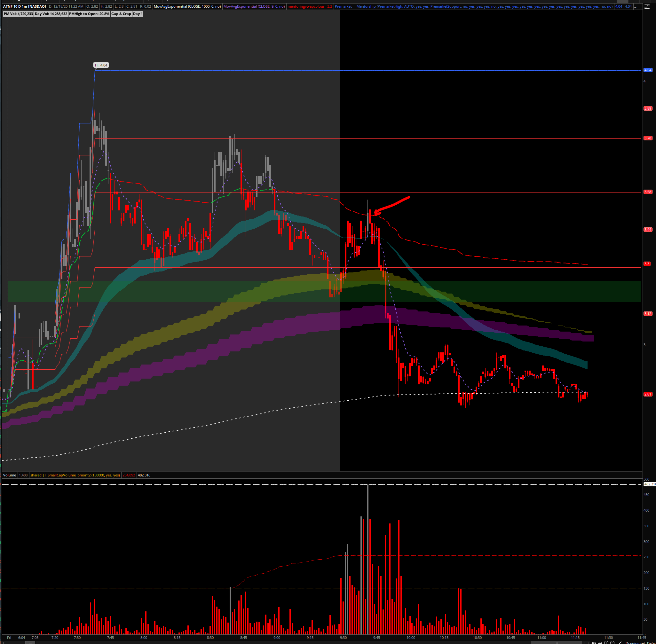Click the Day 1 label
Image resolution: width=656 pixels, height=644 pixels.
pyautogui.click(x=138, y=14)
